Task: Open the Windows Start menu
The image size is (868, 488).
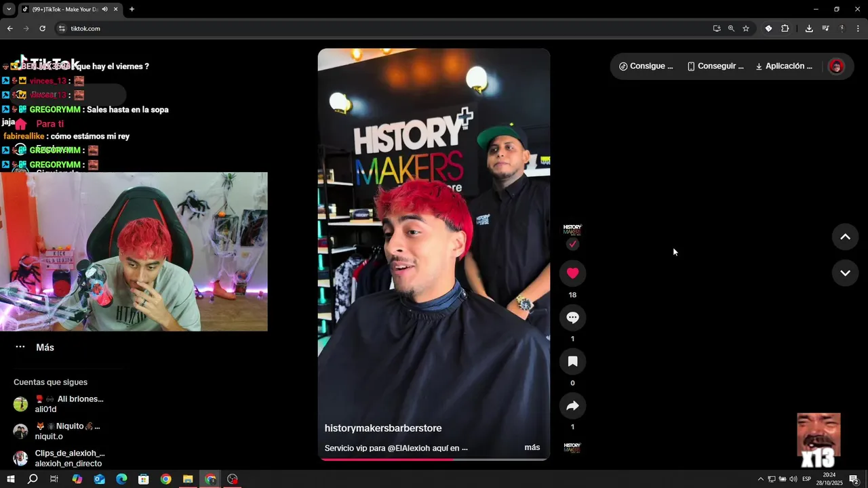Action: 10,479
